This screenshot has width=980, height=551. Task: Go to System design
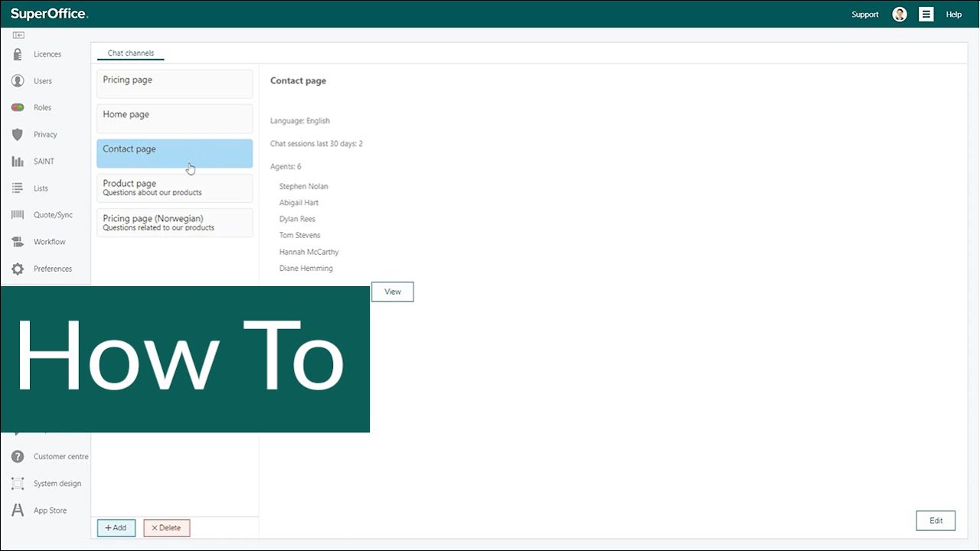point(57,484)
